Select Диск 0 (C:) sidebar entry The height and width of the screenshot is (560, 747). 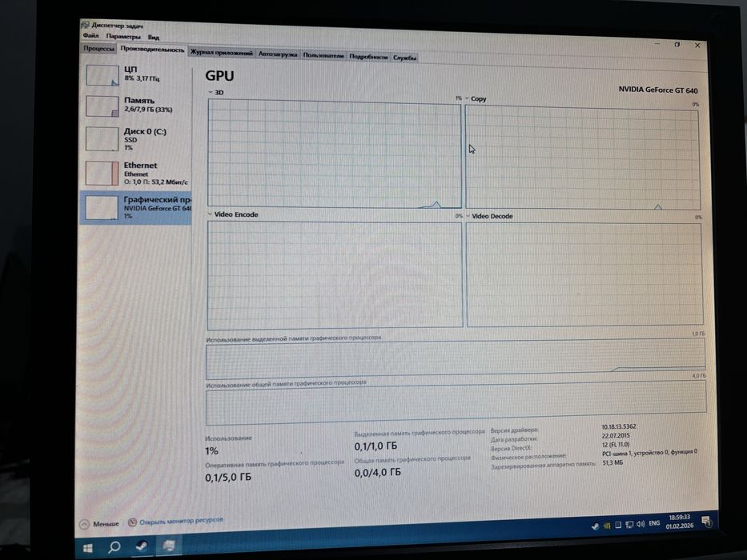coord(136,138)
